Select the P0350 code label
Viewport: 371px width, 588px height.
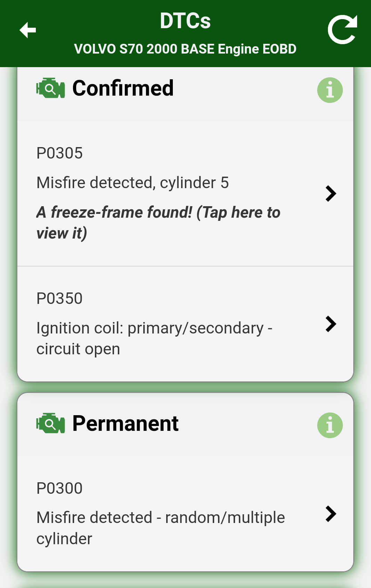[x=59, y=299]
